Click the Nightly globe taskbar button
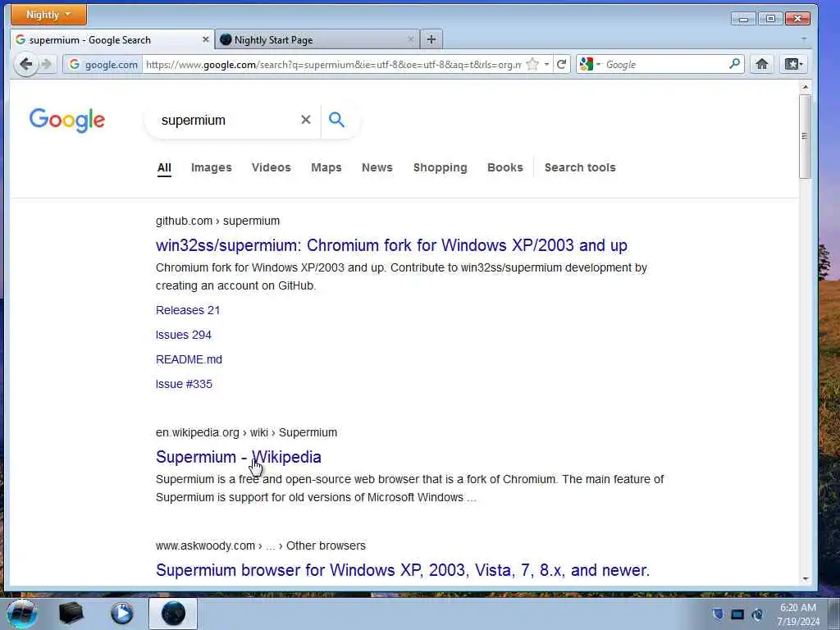Screen dimensions: 840x630 point(172,614)
